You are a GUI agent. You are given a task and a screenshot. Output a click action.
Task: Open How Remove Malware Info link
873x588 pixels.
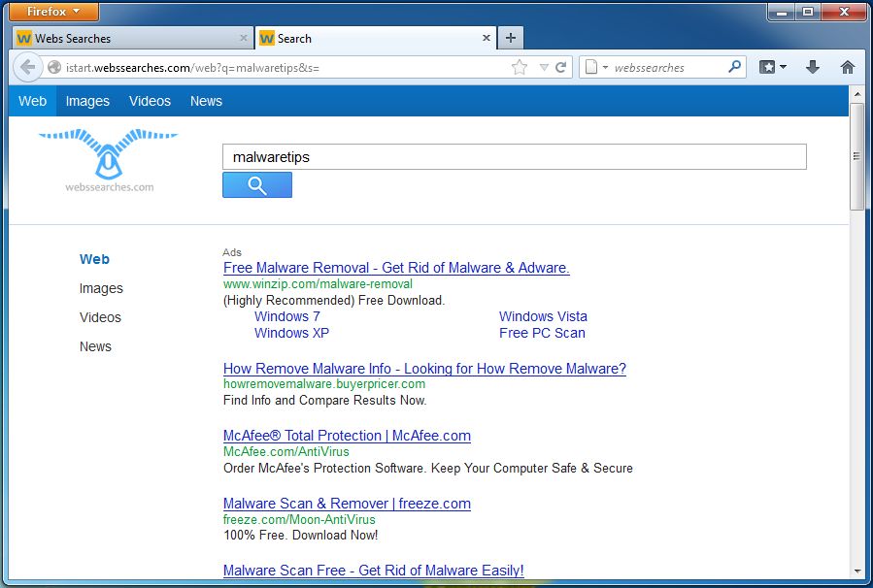[x=424, y=369]
